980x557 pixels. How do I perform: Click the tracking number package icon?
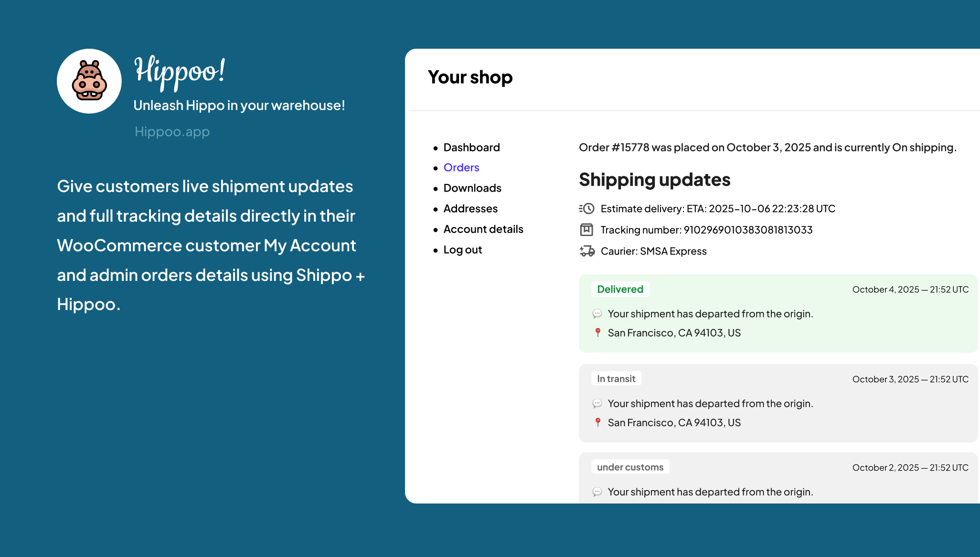tap(586, 230)
